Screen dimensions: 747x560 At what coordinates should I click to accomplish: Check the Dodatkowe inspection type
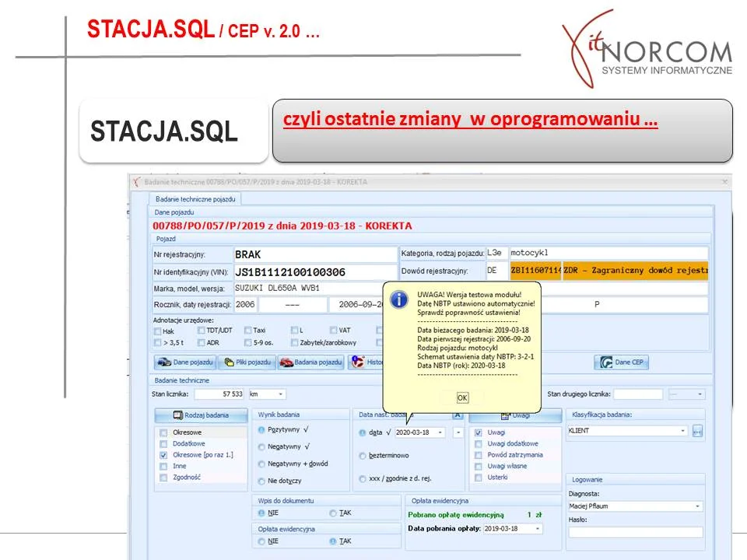coord(163,444)
